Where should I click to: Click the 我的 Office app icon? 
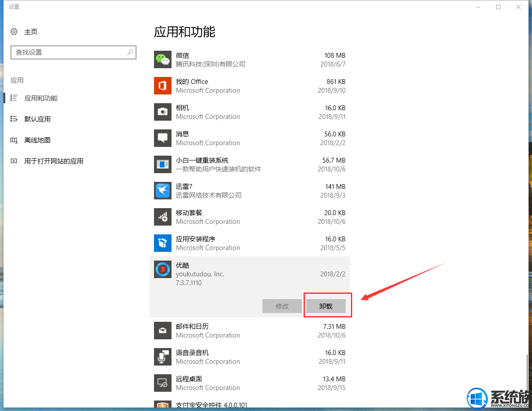[163, 86]
